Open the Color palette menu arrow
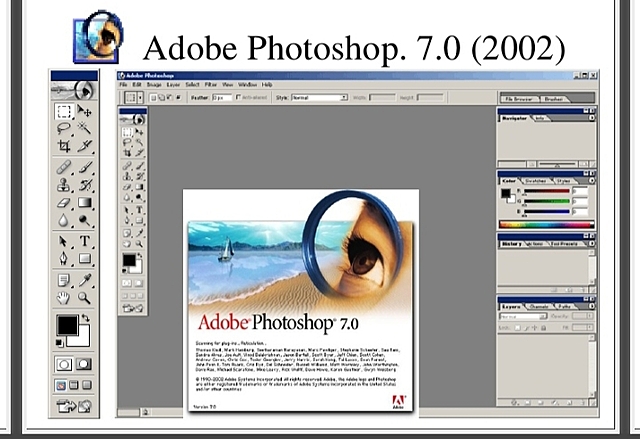The width and height of the screenshot is (640, 439). (591, 180)
